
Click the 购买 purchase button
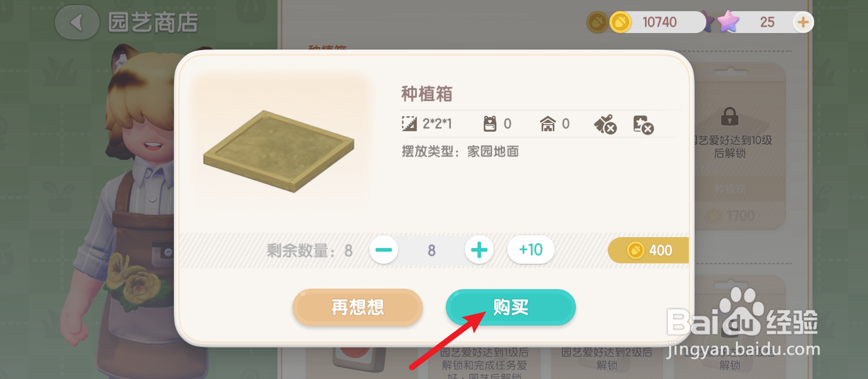(511, 307)
